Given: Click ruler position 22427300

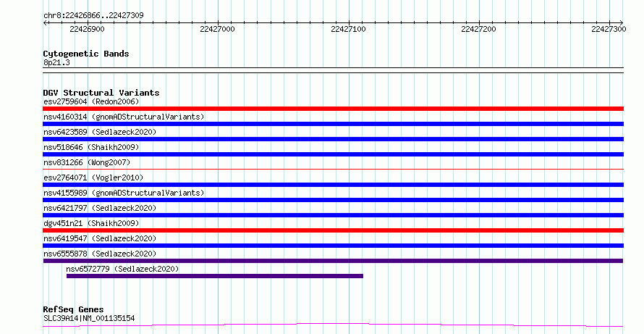Looking at the screenshot, I should pos(609,29).
